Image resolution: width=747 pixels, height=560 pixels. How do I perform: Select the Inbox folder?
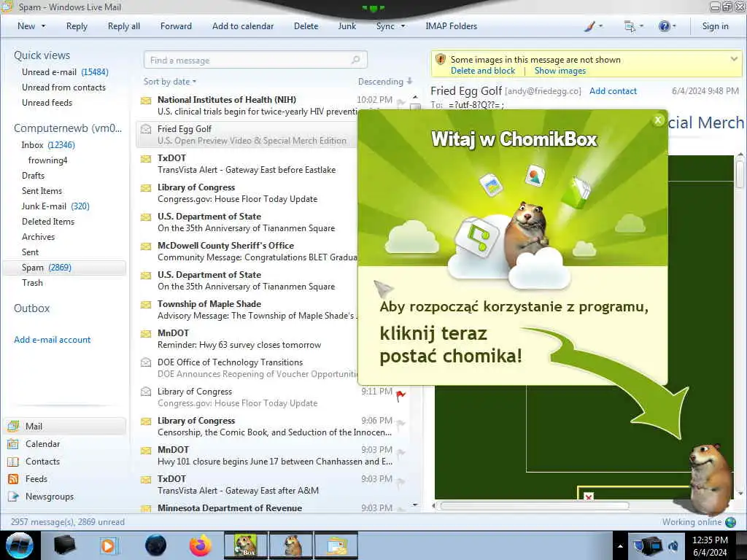[47, 145]
